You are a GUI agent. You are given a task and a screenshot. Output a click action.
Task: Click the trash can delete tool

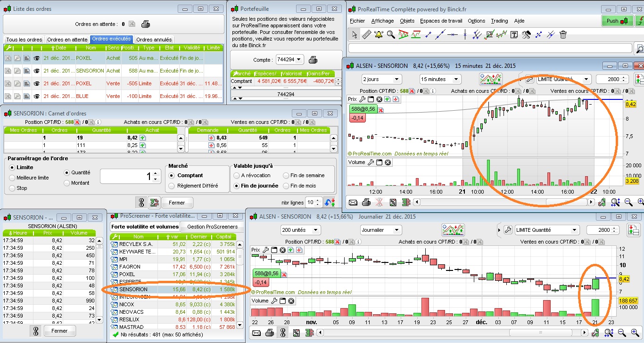pos(563,34)
